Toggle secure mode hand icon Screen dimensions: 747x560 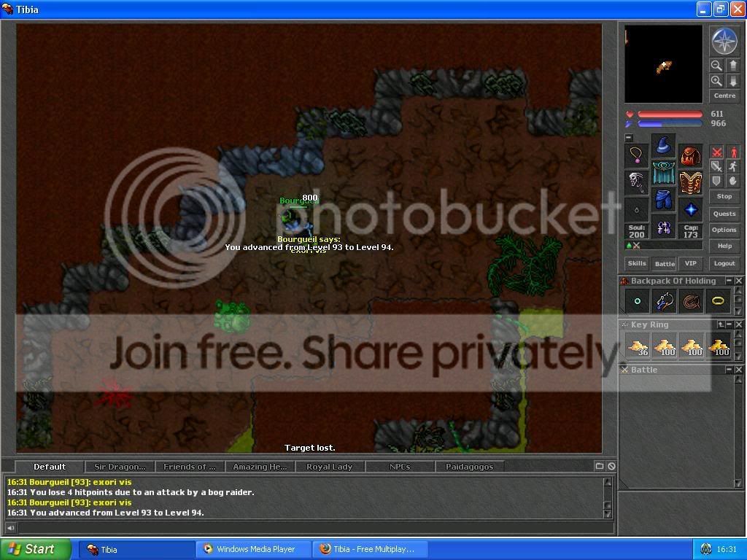coord(732,181)
